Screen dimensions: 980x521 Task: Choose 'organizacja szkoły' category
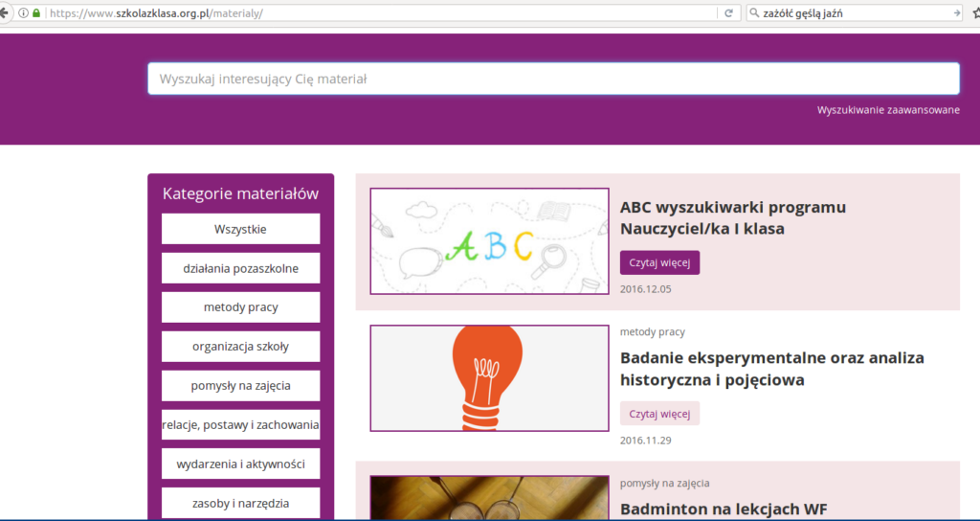240,347
